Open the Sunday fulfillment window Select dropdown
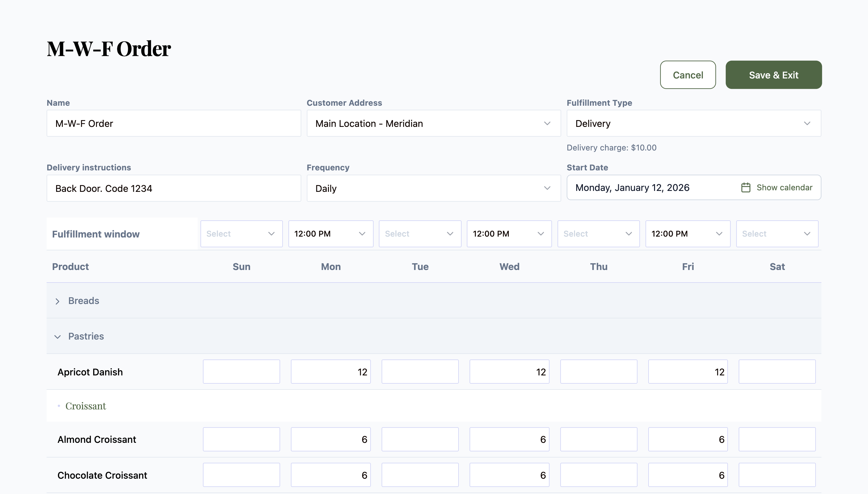The image size is (868, 494). point(241,234)
